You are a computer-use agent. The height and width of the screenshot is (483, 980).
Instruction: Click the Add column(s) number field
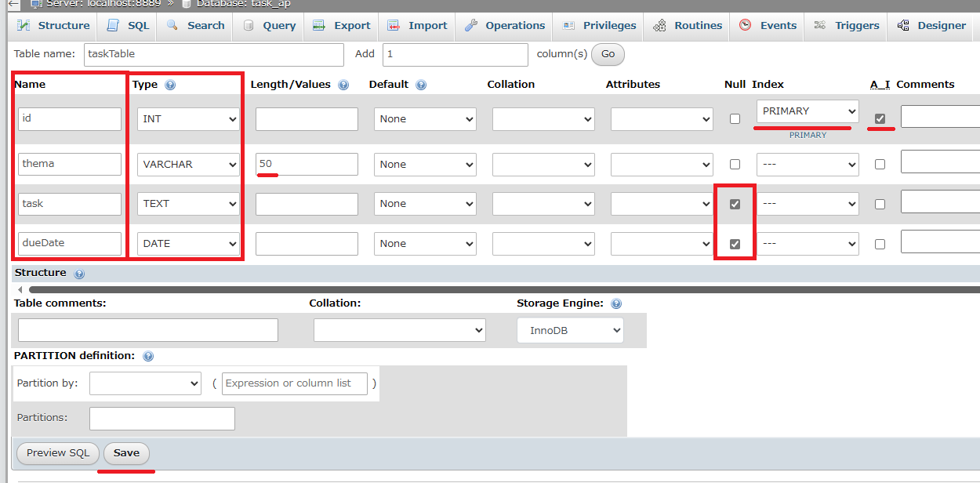point(456,55)
